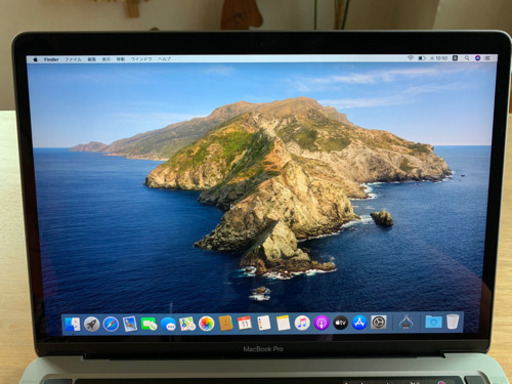Open the ファイル (File) menu

[x=73, y=59]
